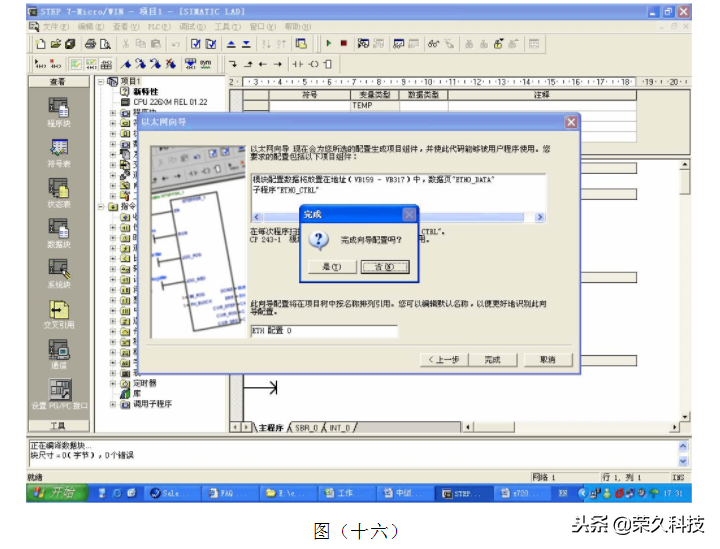Screen dimensions: 720x549
Task: Open 设置 PG/PC 接口 icon
Action: point(58,392)
